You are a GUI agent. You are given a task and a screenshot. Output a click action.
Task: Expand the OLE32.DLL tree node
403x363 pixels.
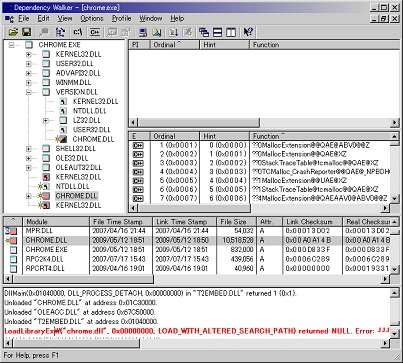point(29,158)
